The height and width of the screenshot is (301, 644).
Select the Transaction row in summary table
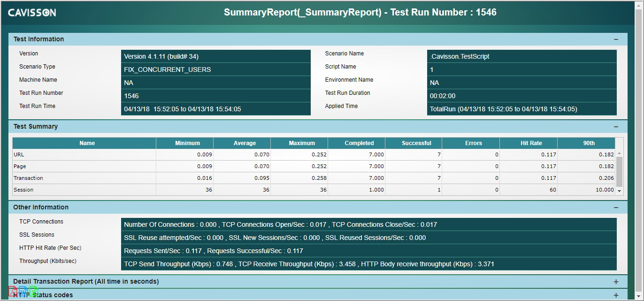[x=28, y=178]
